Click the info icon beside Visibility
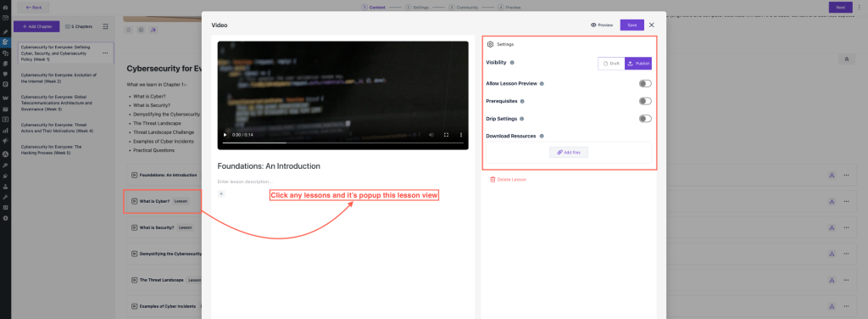The image size is (868, 319). coord(512,63)
